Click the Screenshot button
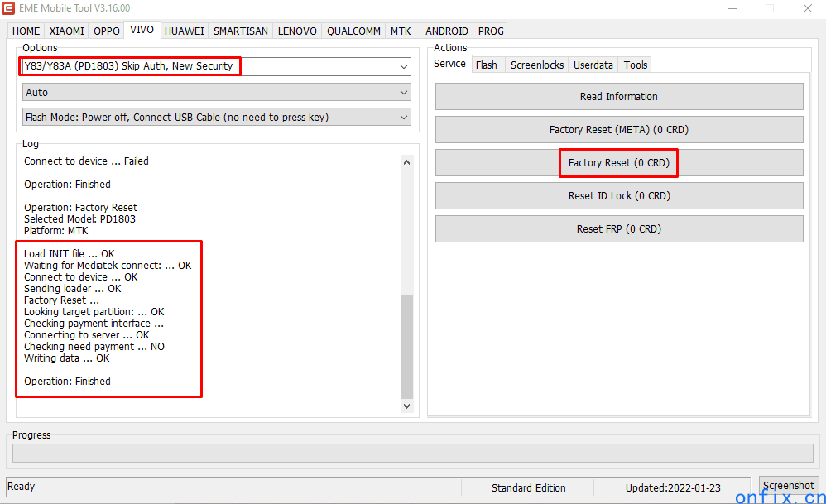This screenshot has width=826, height=504. 788,486
